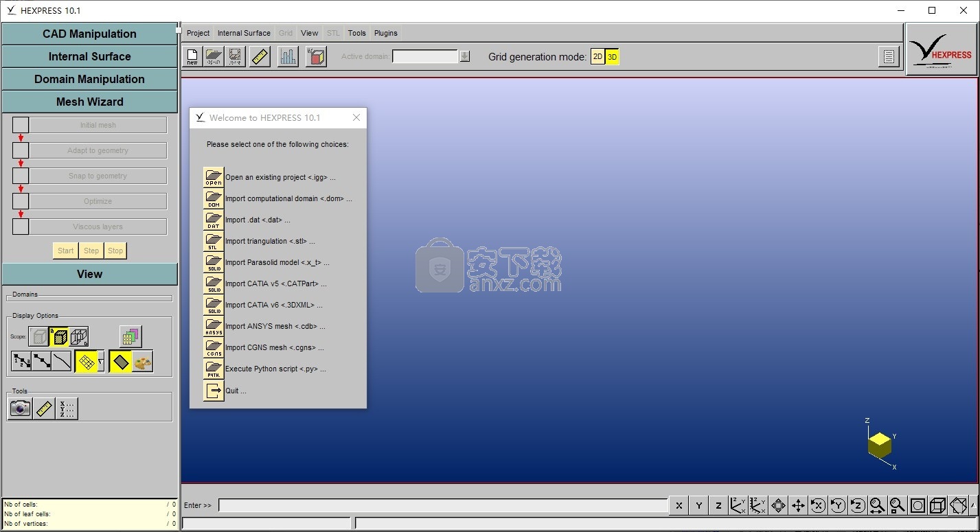Toggle the G grid scope wireframe cube
The height and width of the screenshot is (532, 980).
coord(79,336)
